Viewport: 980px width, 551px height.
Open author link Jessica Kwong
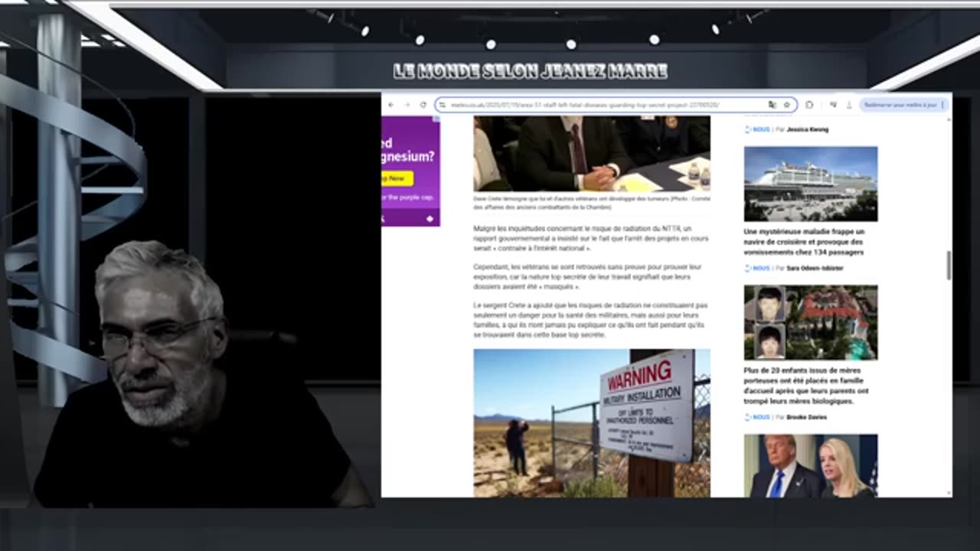(x=808, y=129)
